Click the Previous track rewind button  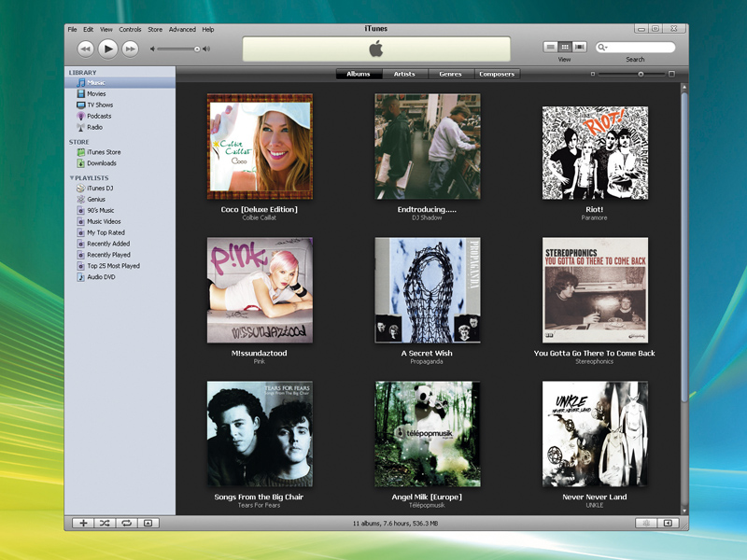(85, 49)
